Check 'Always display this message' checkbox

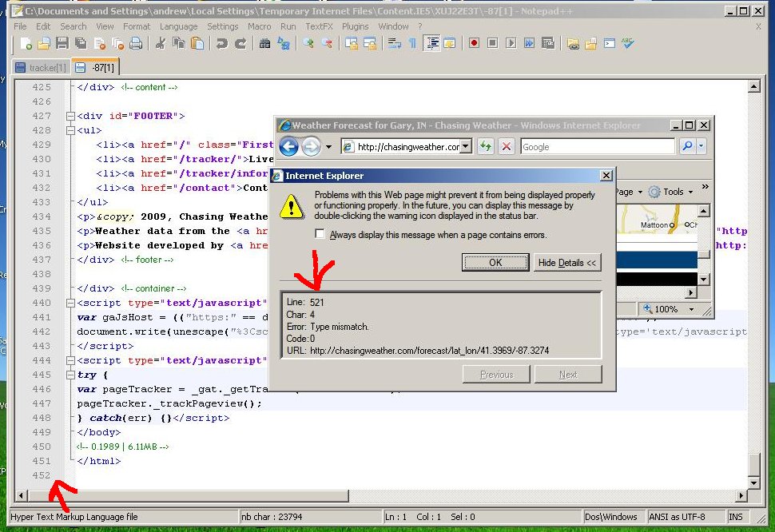click(x=320, y=234)
